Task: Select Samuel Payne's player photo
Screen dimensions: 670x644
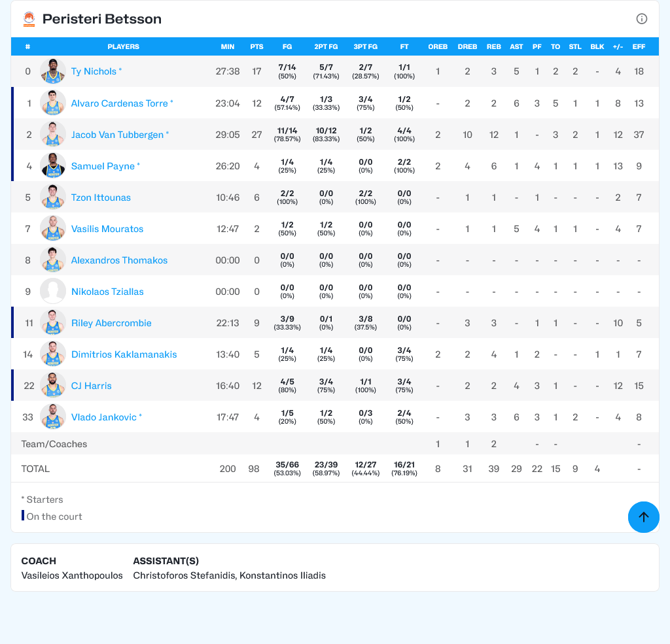Action: [52, 166]
